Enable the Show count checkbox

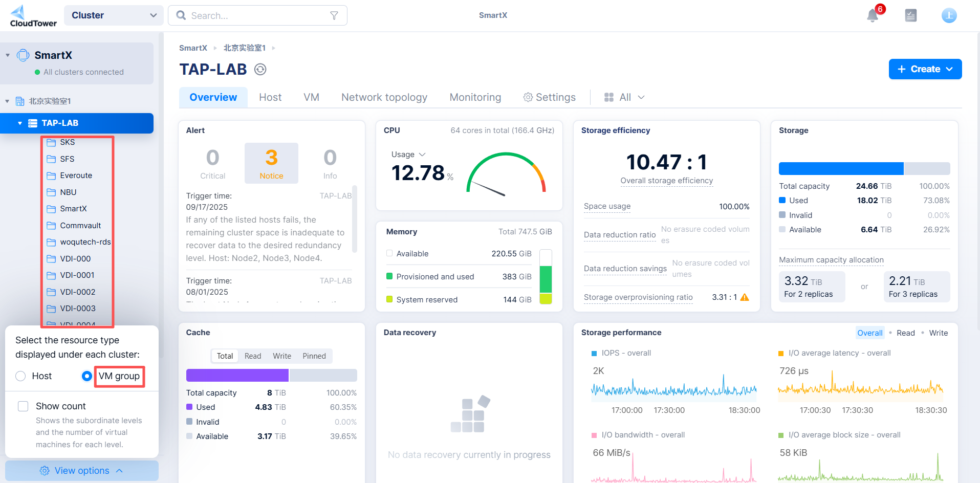23,406
